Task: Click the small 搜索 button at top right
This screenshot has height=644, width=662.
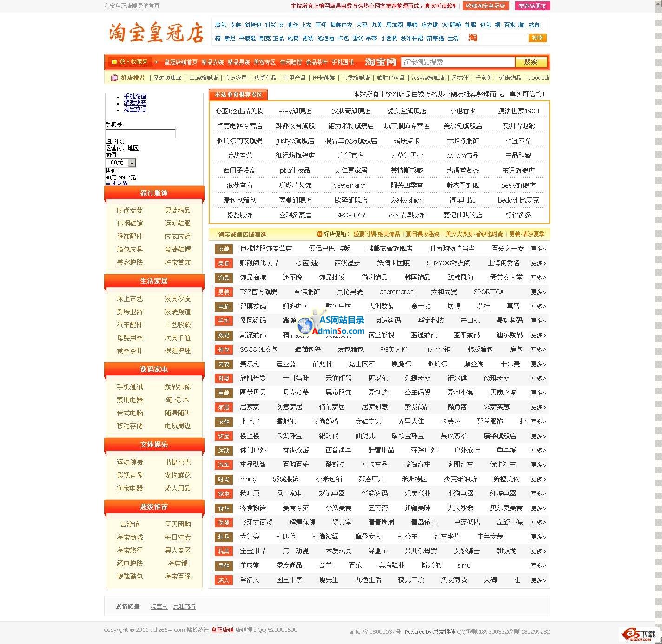Action: (x=537, y=38)
